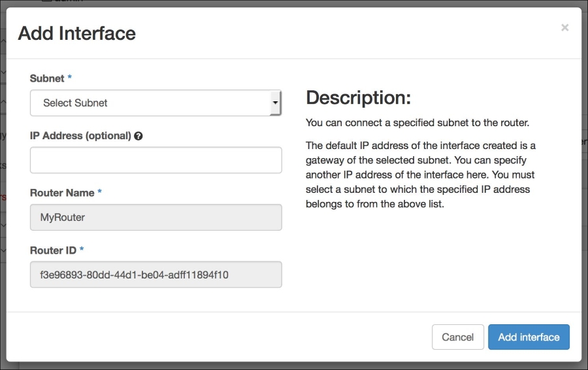588x370 pixels.
Task: Confirm with the Add interface button
Action: pos(529,337)
